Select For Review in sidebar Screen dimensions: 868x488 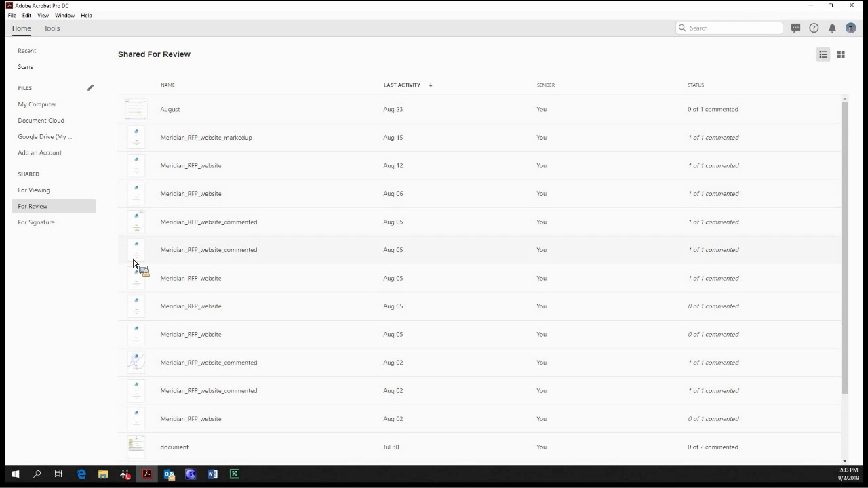(x=54, y=206)
